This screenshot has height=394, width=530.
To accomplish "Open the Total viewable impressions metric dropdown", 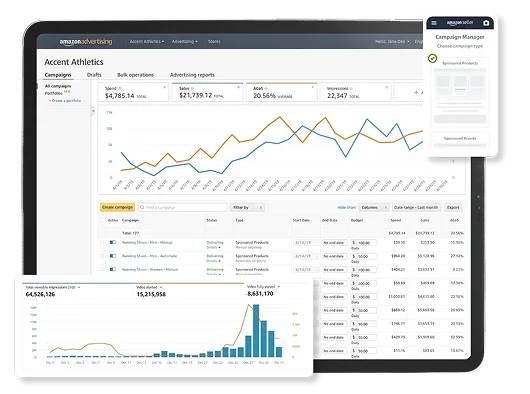I will [x=53, y=287].
